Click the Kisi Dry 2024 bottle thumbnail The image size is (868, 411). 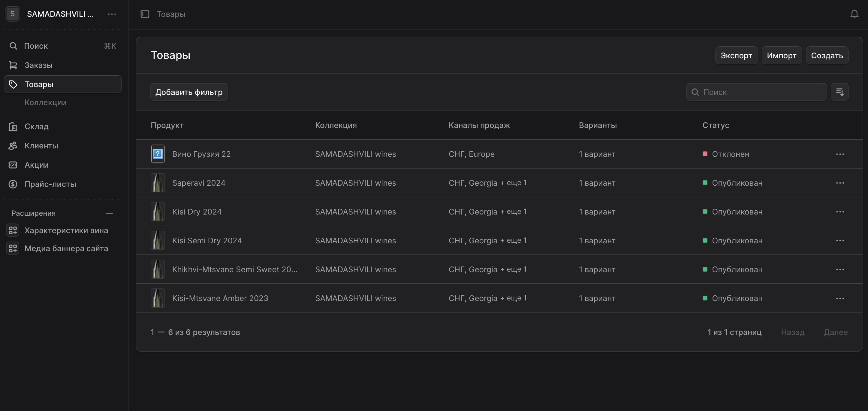pyautogui.click(x=158, y=212)
